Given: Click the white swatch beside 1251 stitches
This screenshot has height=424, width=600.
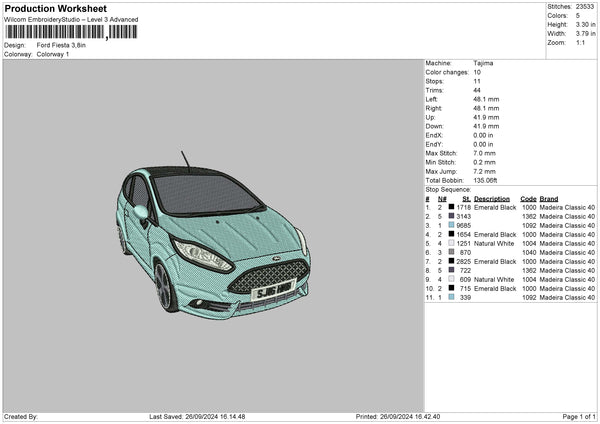Looking at the screenshot, I should click(452, 243).
